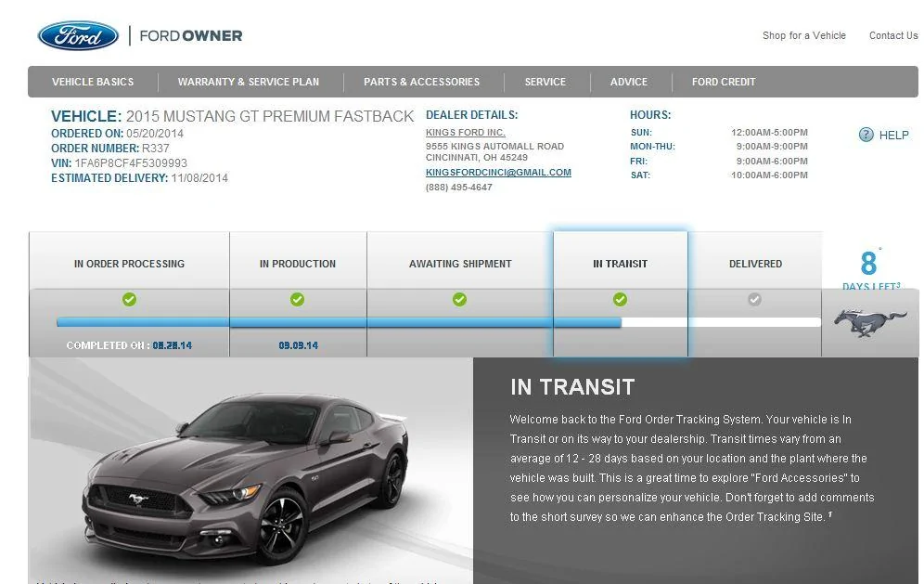Click the green check under In Order Processing
This screenshot has height=584, width=924.
click(129, 300)
